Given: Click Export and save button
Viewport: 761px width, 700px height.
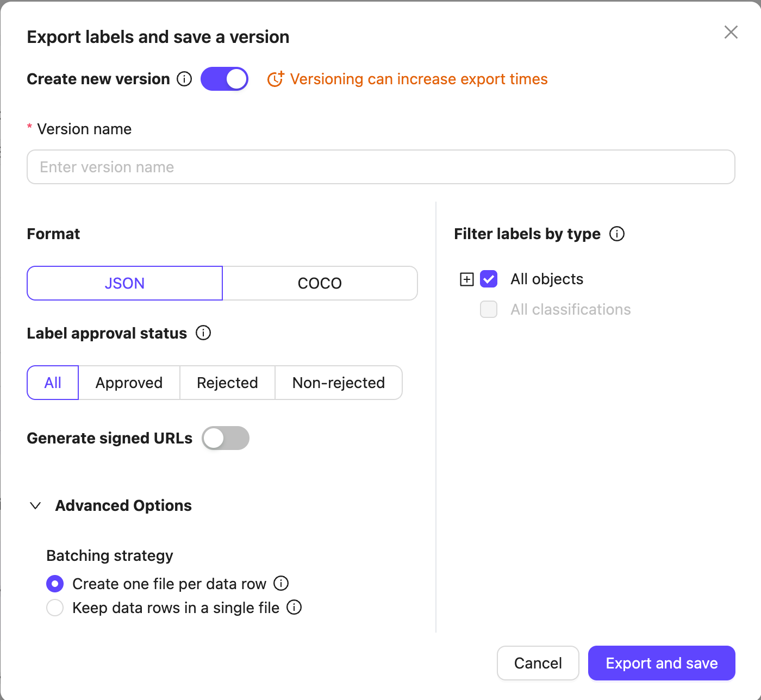Looking at the screenshot, I should 662,663.
